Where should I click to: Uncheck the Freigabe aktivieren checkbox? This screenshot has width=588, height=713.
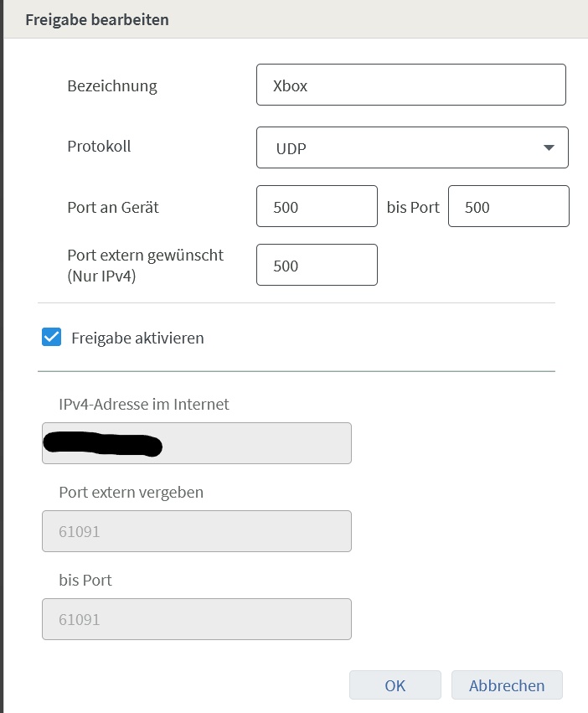click(x=52, y=338)
